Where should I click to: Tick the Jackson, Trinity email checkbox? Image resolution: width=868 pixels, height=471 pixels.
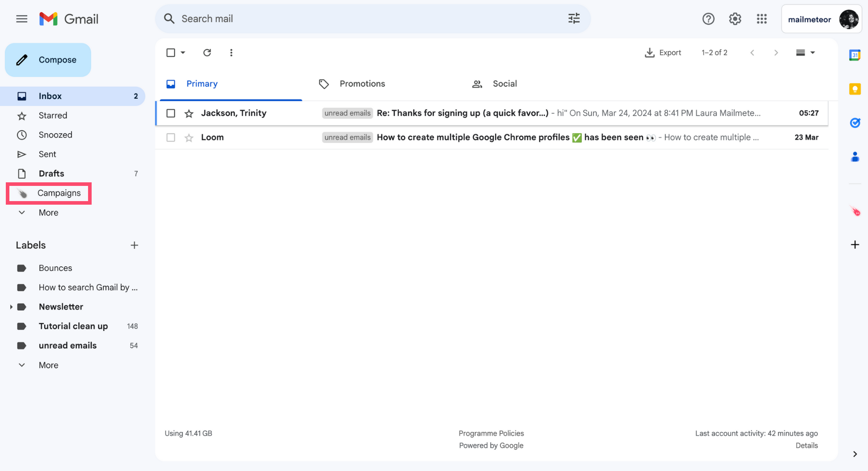(171, 114)
